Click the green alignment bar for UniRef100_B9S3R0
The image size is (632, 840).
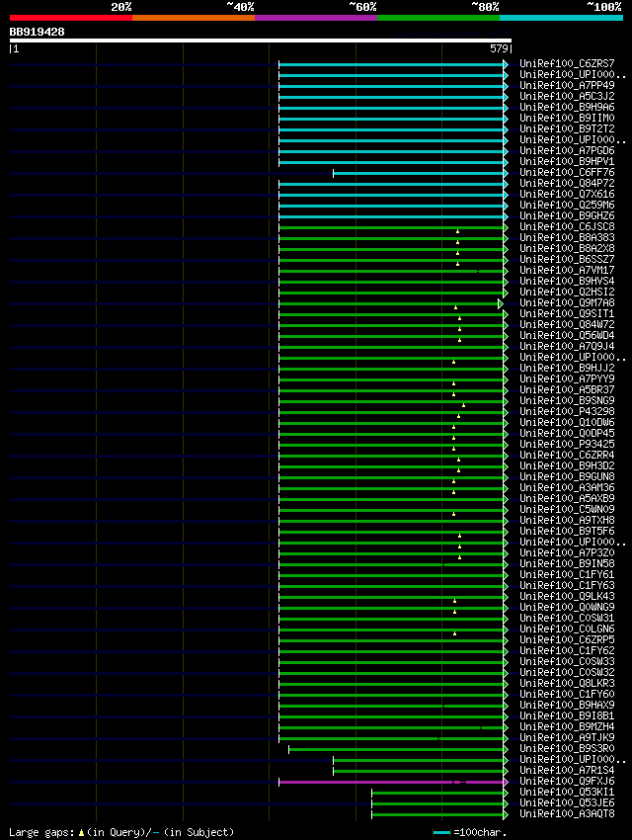(397, 749)
